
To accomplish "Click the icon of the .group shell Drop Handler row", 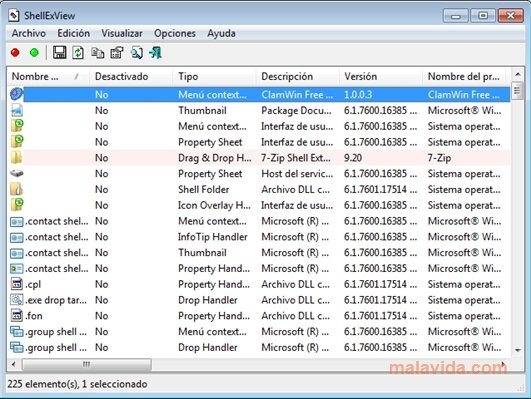I will (17, 347).
